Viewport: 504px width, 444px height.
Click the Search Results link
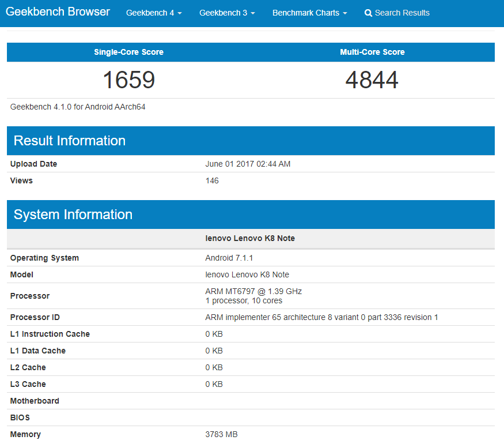397,13
